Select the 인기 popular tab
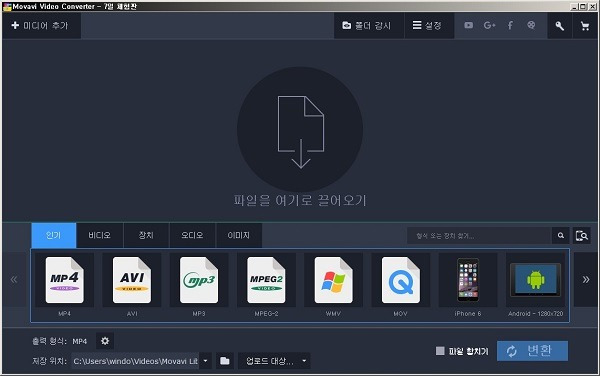Viewport: 600px width, 376px height. (x=54, y=235)
